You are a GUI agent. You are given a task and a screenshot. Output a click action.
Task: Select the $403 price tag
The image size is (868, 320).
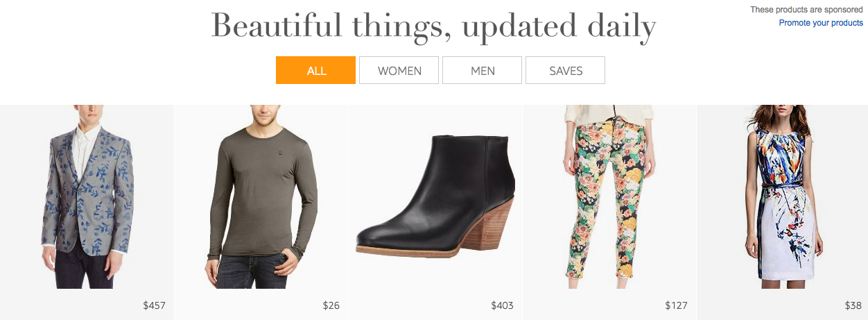(503, 305)
